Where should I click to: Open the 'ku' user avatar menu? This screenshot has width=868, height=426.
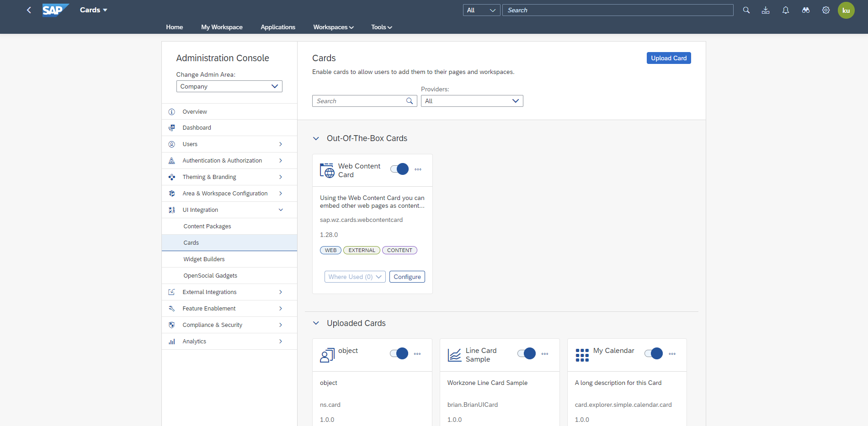coord(846,11)
